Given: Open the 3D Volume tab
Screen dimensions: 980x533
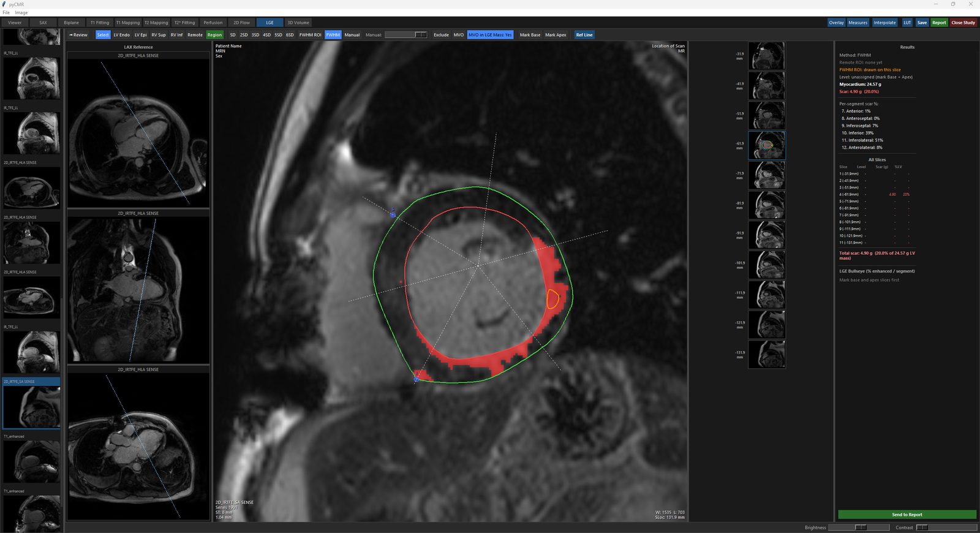Looking at the screenshot, I should pos(298,23).
